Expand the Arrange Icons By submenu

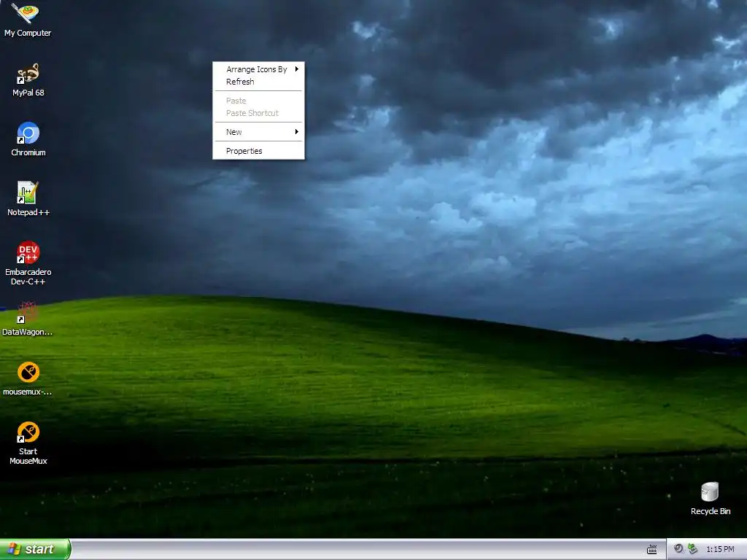(258, 69)
